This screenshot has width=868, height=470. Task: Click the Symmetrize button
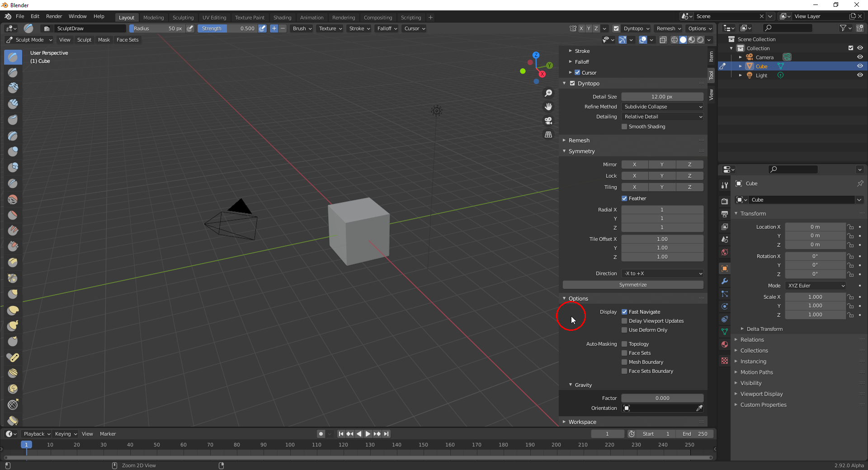pos(633,285)
